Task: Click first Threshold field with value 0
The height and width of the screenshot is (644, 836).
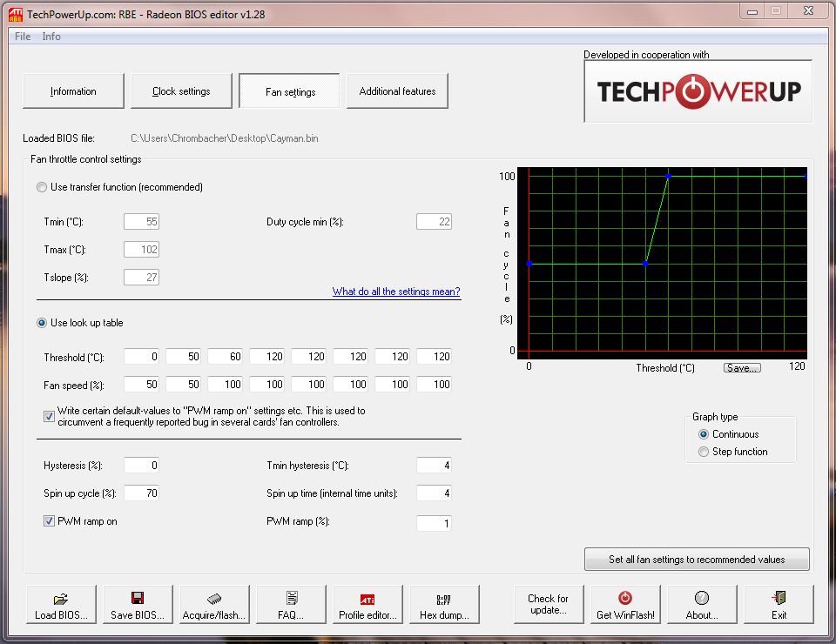Action: coord(141,356)
